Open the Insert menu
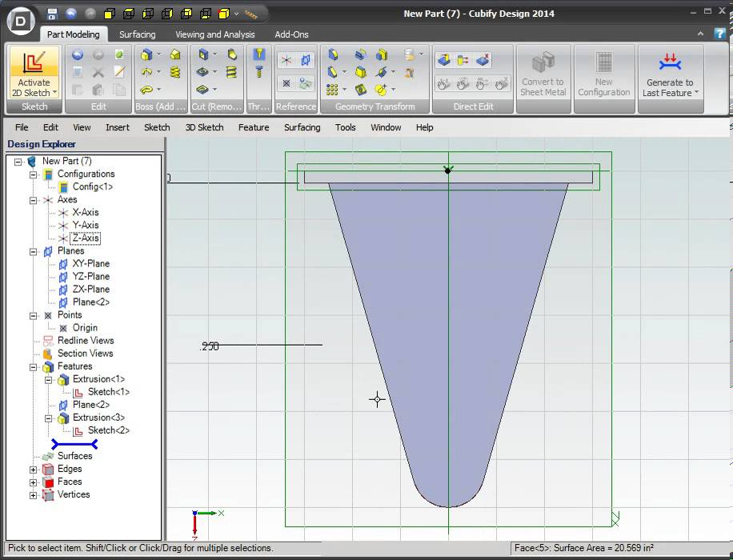This screenshot has height=560, width=733. tap(118, 127)
